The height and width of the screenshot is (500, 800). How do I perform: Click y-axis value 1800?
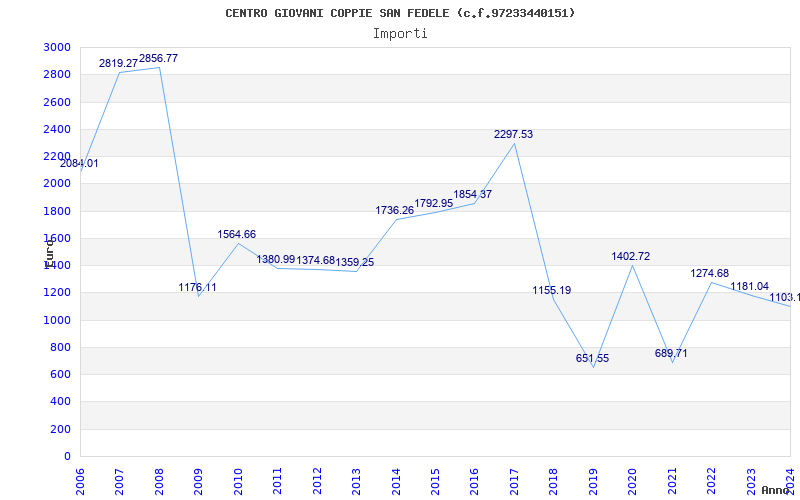[x=57, y=211]
